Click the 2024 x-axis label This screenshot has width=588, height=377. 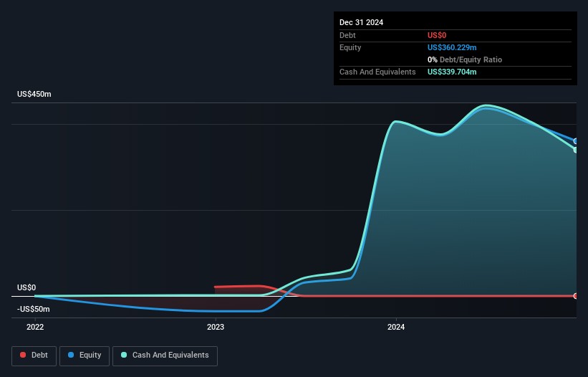396,328
